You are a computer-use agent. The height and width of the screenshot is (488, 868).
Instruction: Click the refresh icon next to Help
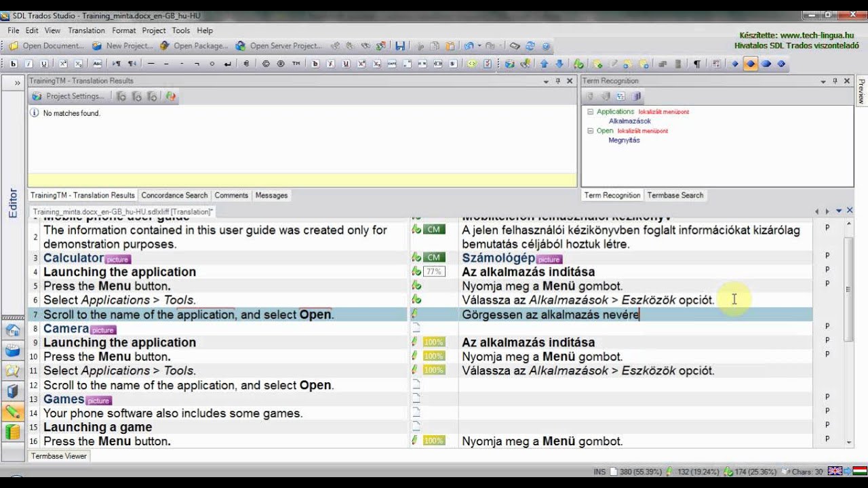pyautogui.click(x=530, y=46)
